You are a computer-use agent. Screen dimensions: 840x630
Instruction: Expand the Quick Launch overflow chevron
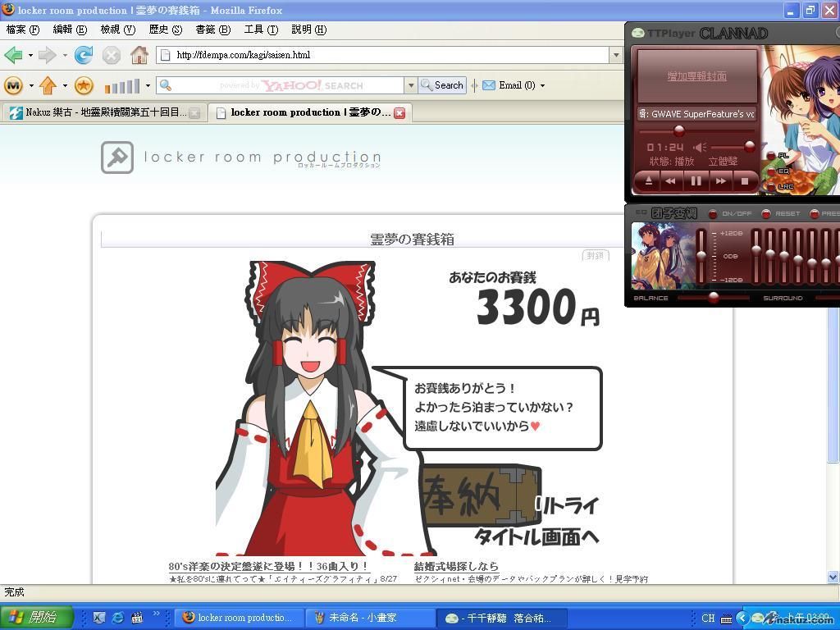(157, 613)
